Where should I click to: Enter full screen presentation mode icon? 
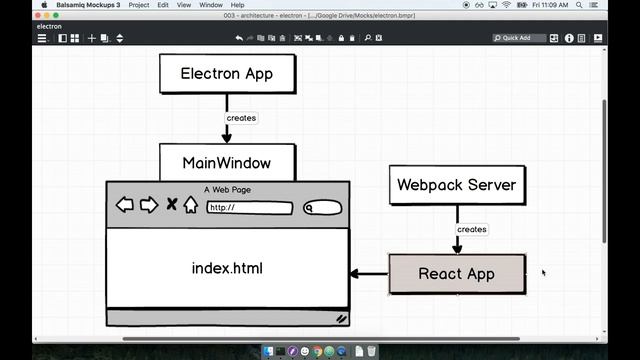pos(598,38)
